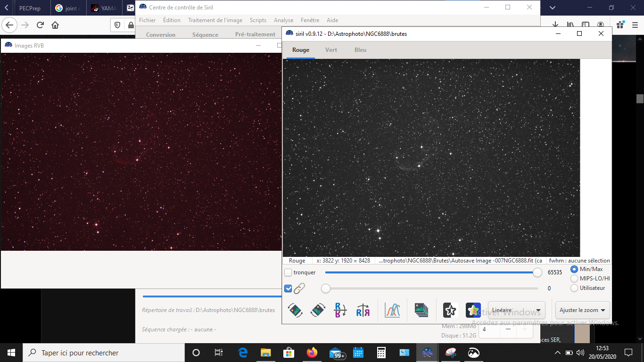Click the battery icon in system tray
This screenshot has width=644, height=362.
tap(569, 353)
